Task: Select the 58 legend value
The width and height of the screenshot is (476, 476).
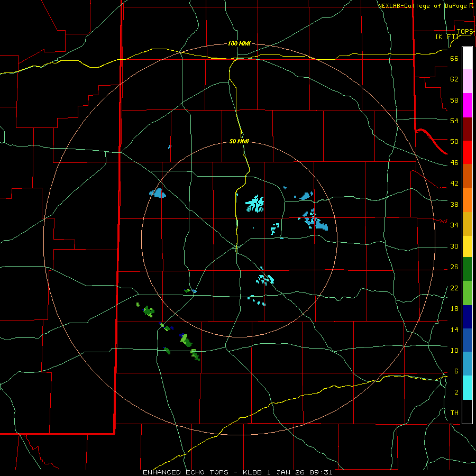Action: (x=454, y=100)
